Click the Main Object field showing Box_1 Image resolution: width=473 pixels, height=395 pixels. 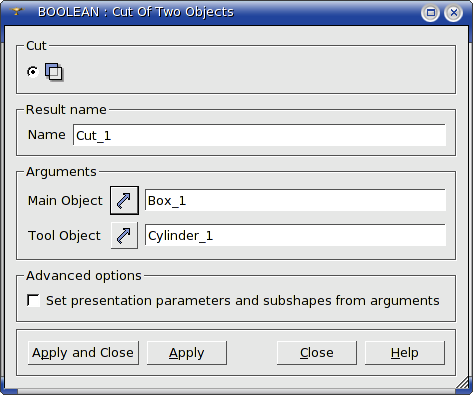tap(295, 200)
